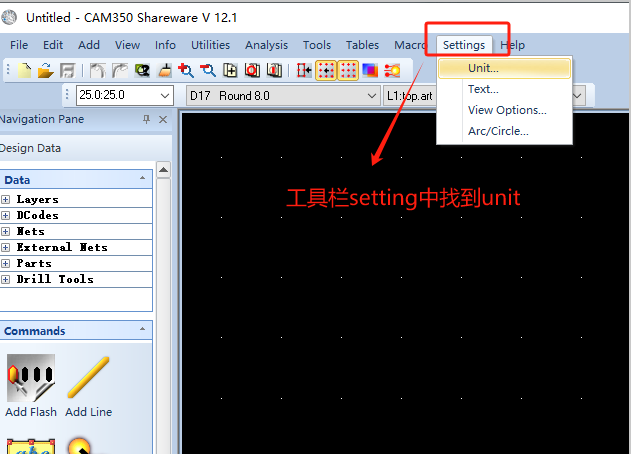Expand the Layers tree node
This screenshot has height=454, width=631.
coord(6,200)
